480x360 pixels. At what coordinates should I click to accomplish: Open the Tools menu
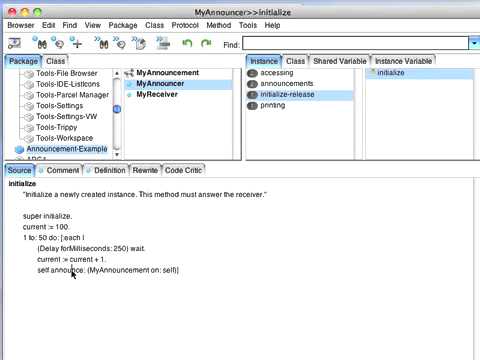(248, 25)
